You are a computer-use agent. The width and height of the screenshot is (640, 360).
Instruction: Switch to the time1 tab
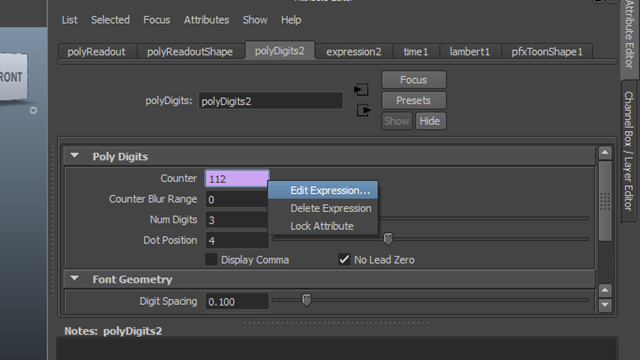[416, 52]
